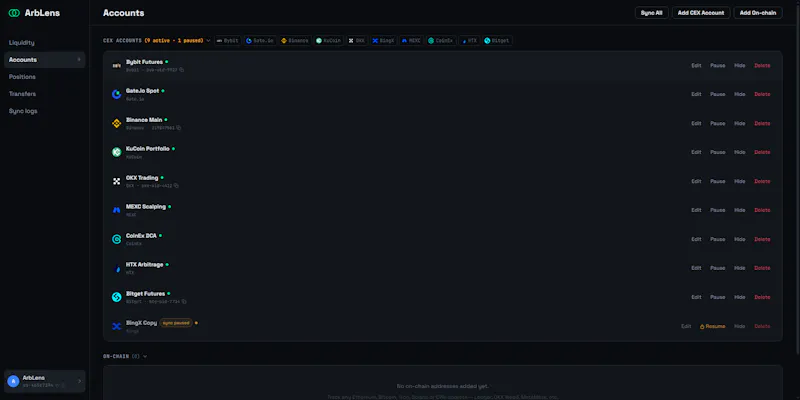Viewport: 800px width, 400px height.
Task: Filter accounts by Bitget chip
Action: (x=497, y=40)
